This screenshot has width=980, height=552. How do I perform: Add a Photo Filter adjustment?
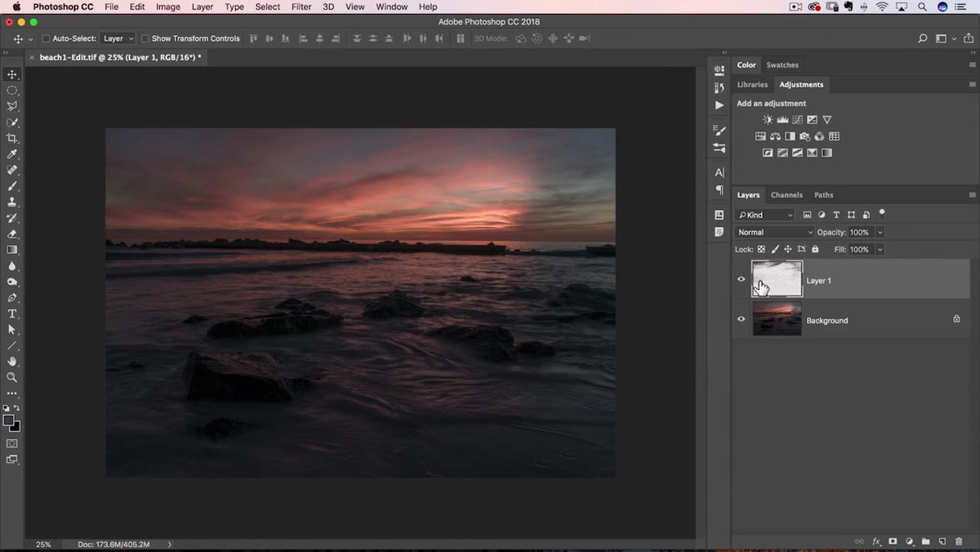804,136
